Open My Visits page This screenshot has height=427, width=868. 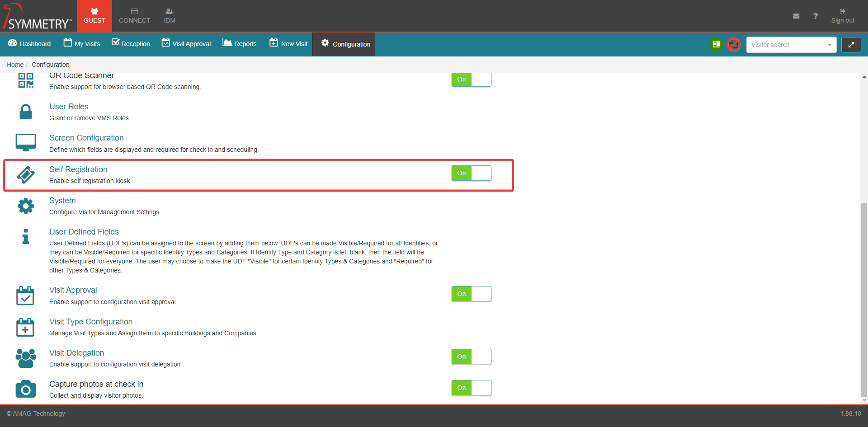(x=82, y=44)
